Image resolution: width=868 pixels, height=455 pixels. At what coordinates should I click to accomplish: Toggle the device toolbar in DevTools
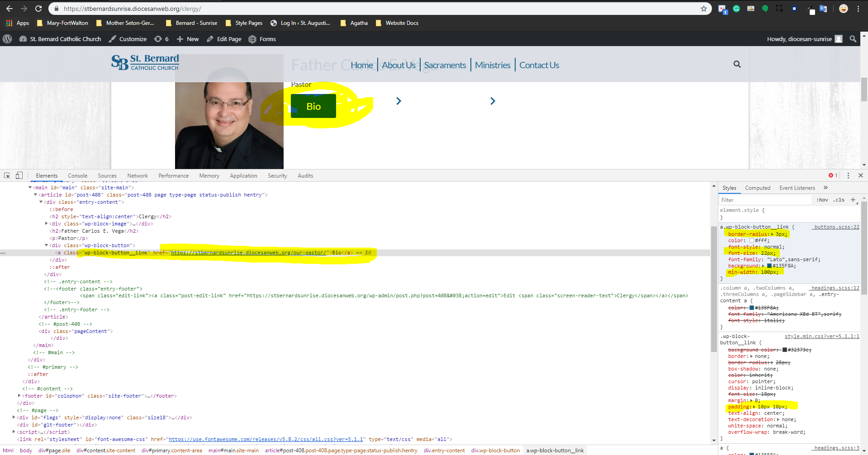[x=19, y=176]
